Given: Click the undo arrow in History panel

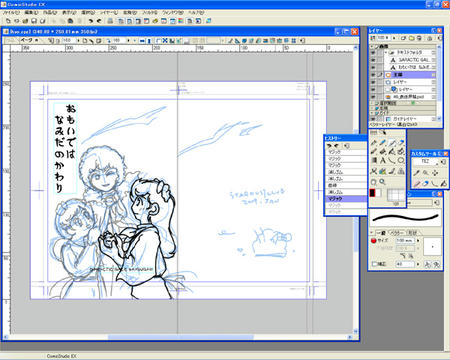Looking at the screenshot, I should click(329, 146).
